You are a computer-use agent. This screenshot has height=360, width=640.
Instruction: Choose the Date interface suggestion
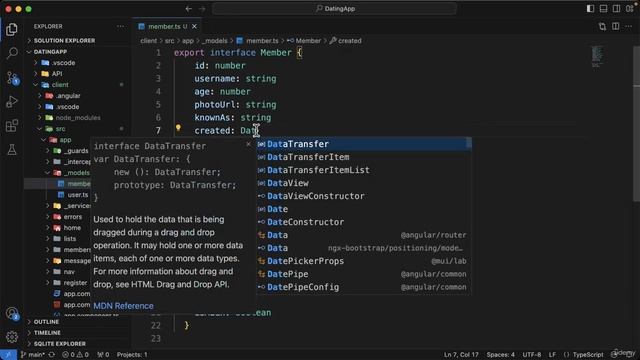point(363,209)
